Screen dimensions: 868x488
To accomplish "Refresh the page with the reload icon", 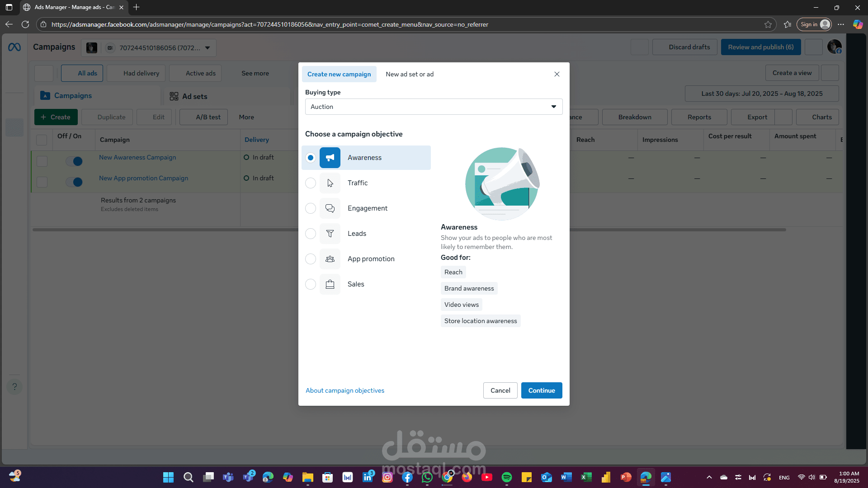I will (x=25, y=24).
